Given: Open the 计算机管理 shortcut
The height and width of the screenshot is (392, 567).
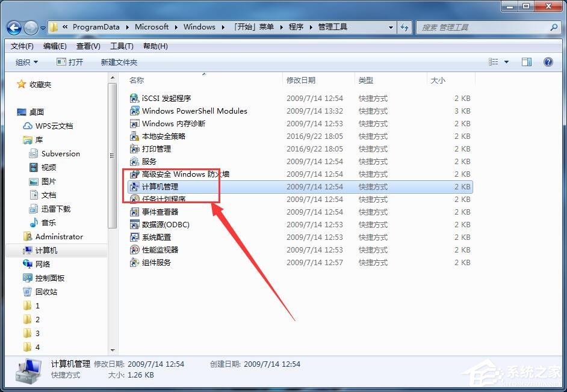Looking at the screenshot, I should (163, 187).
